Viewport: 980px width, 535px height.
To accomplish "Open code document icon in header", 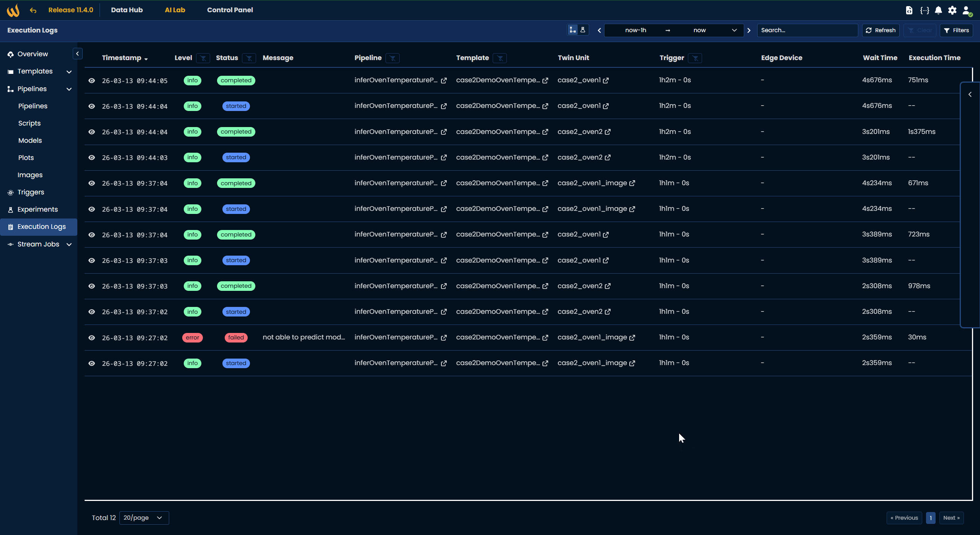I will (x=909, y=10).
